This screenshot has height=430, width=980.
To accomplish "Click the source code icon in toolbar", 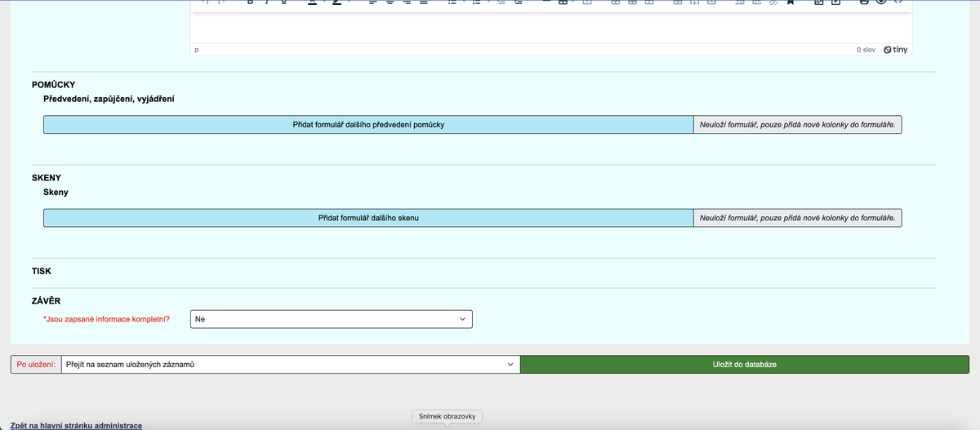I will point(898,2).
